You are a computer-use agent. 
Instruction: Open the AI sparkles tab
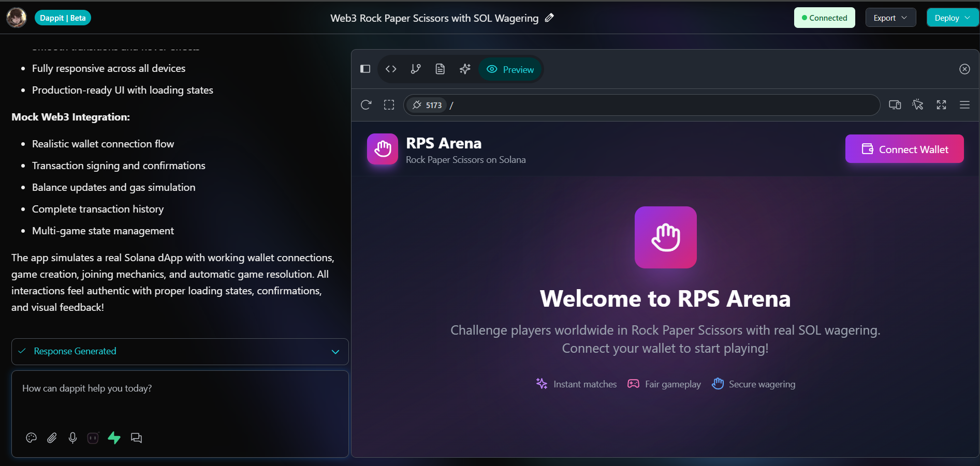pos(465,69)
